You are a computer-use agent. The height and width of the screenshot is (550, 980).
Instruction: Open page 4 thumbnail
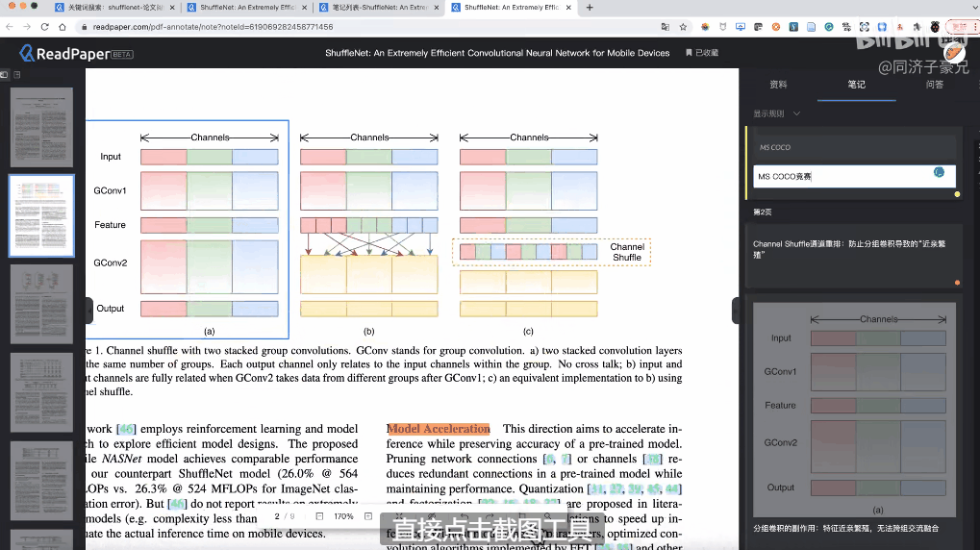(41, 392)
